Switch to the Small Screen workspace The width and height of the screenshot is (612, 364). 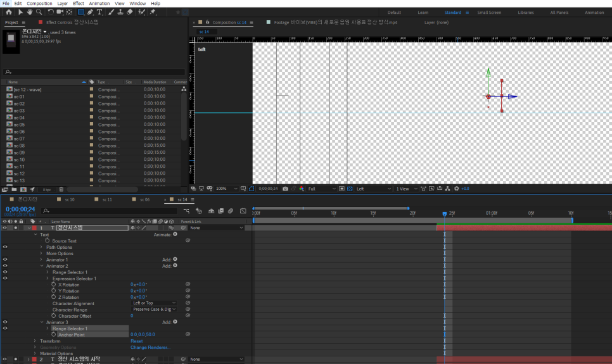489,13
